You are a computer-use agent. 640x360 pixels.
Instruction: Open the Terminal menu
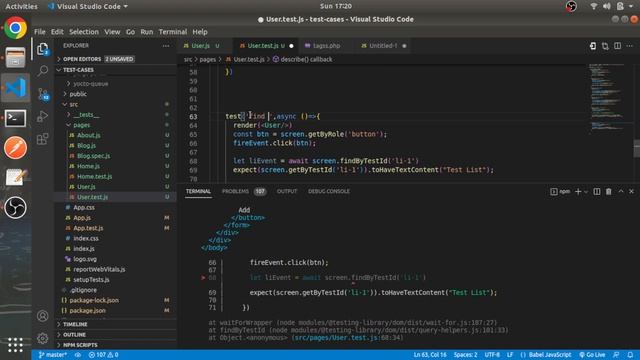pyautogui.click(x=173, y=32)
